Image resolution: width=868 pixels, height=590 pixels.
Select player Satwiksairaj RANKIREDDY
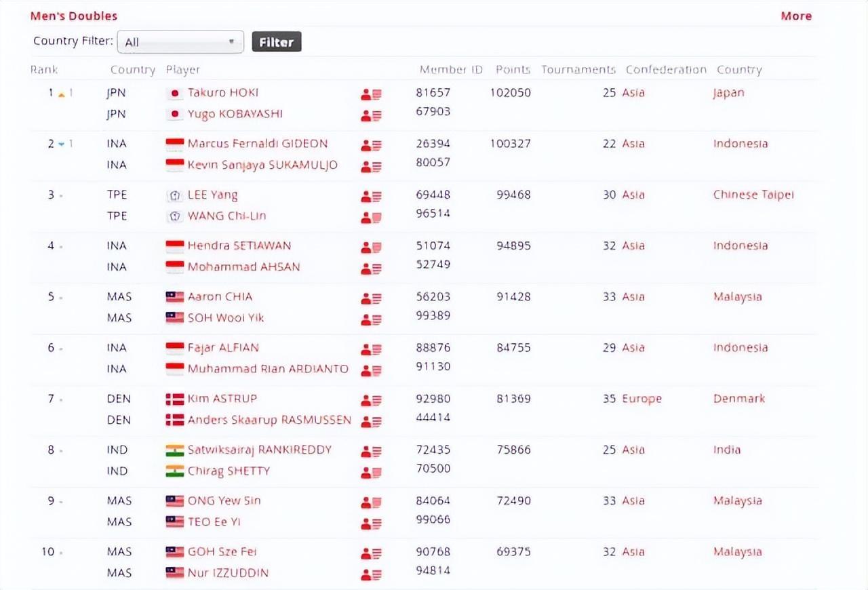pos(259,450)
